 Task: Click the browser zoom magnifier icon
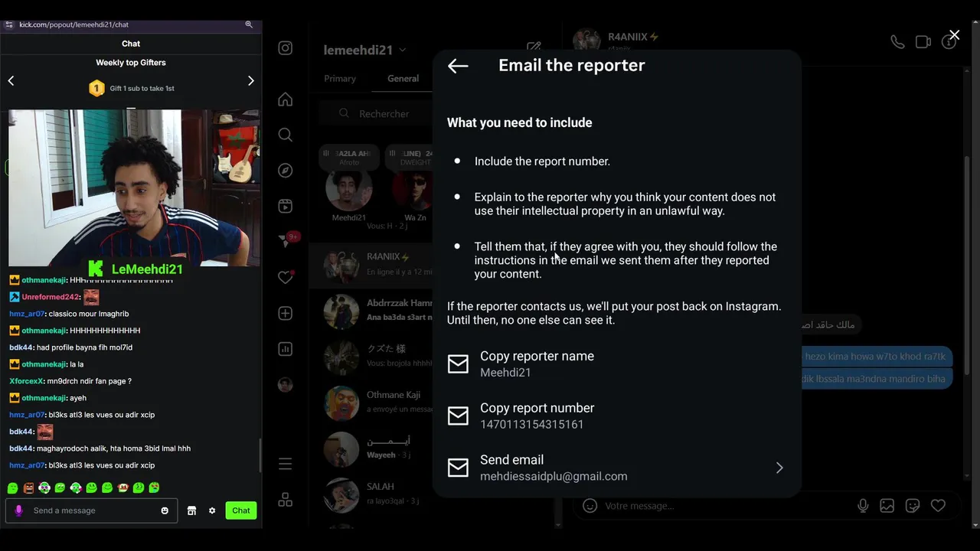[x=249, y=24]
